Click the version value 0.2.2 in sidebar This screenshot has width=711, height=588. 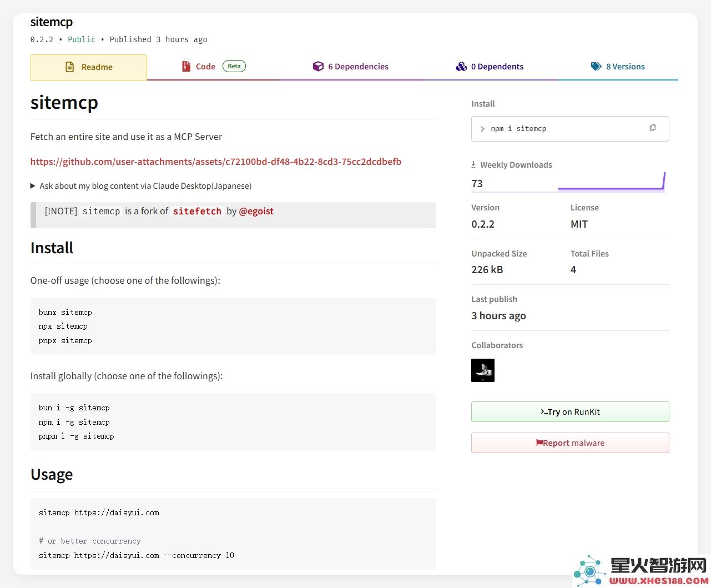483,224
